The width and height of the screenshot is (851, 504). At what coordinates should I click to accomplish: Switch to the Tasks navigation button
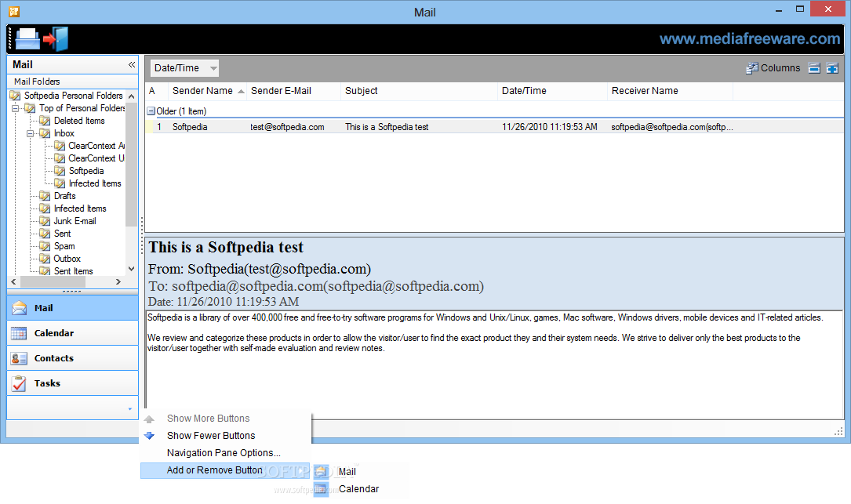point(73,383)
